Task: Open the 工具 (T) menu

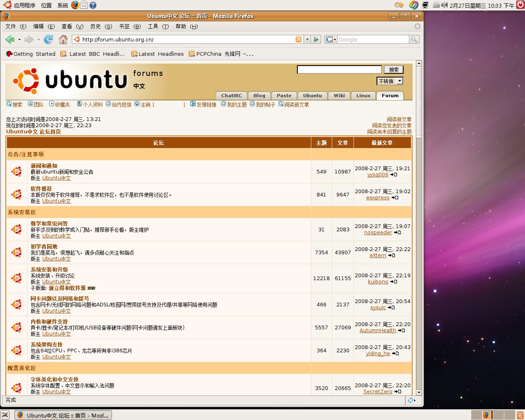Action: pyautogui.click(x=158, y=26)
